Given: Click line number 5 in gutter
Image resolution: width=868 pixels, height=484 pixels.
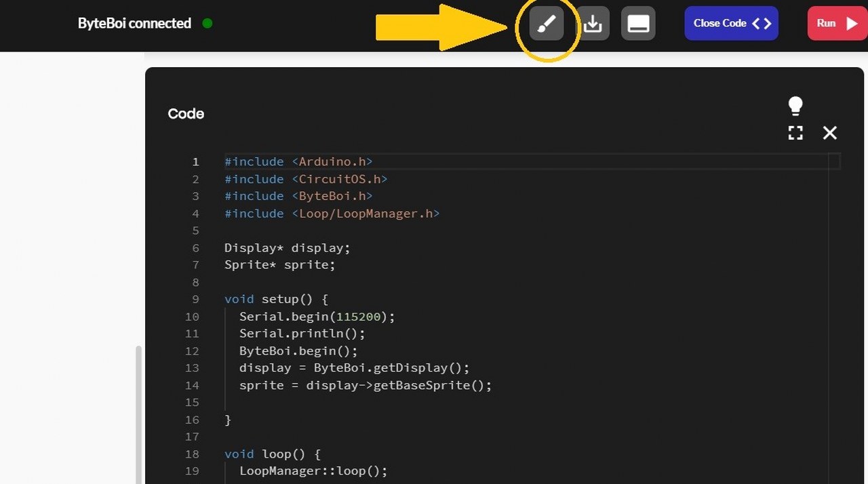Looking at the screenshot, I should tap(195, 230).
